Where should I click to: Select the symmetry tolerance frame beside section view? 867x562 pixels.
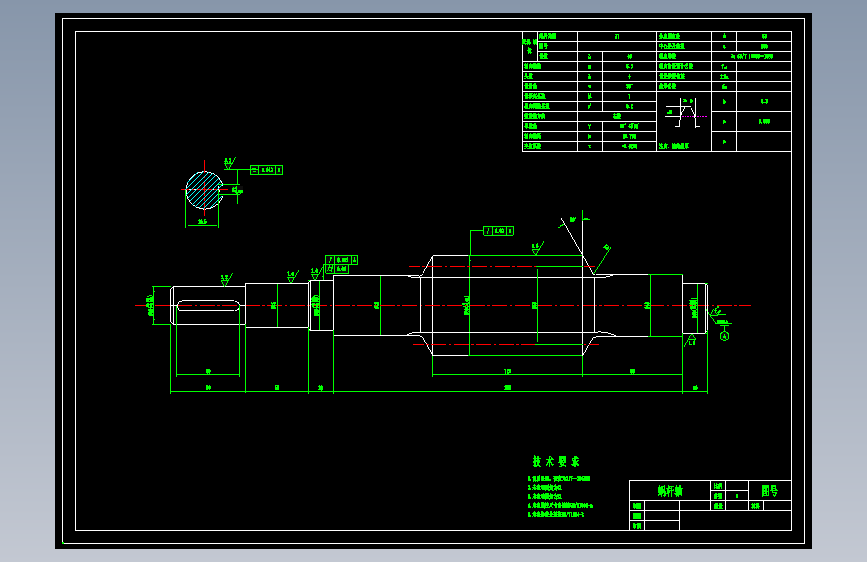pyautogui.click(x=267, y=170)
